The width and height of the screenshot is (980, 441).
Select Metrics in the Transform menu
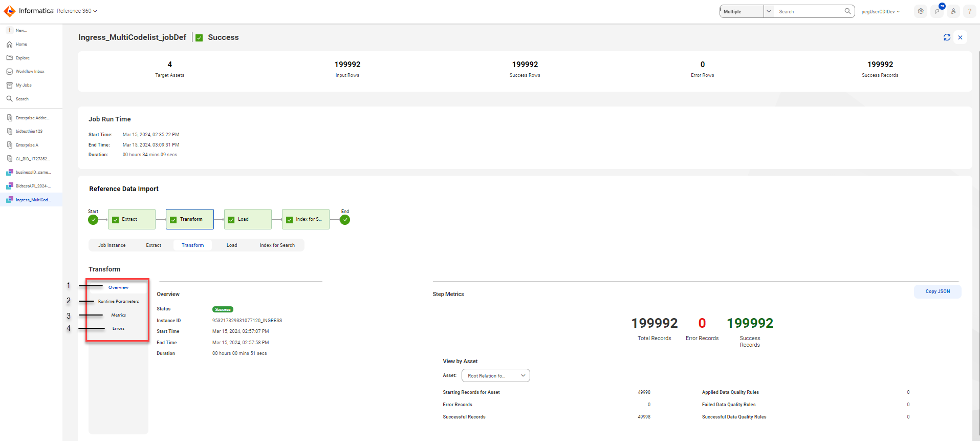118,315
